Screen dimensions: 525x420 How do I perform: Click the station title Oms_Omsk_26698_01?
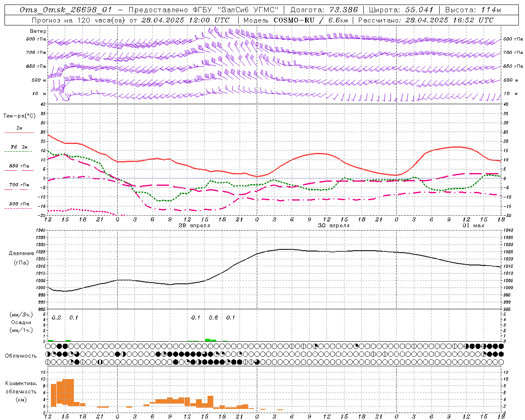coord(66,10)
